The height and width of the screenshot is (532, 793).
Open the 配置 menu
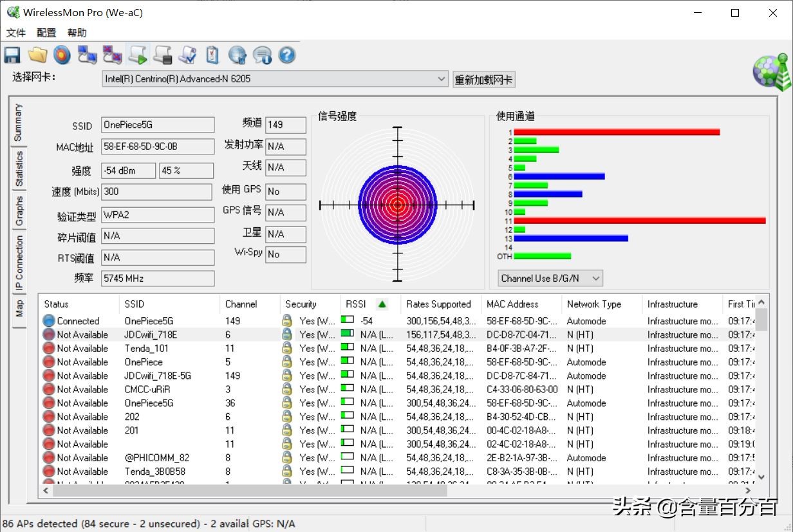pyautogui.click(x=46, y=33)
